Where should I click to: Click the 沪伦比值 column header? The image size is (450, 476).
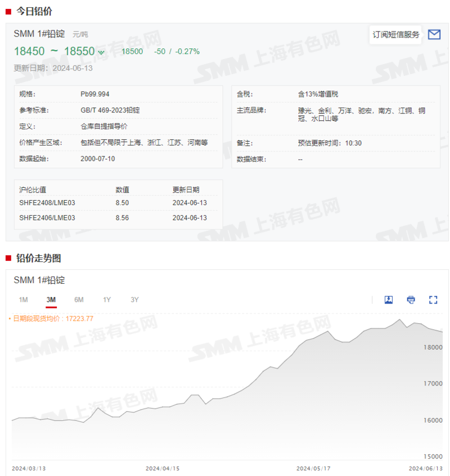[33, 190]
